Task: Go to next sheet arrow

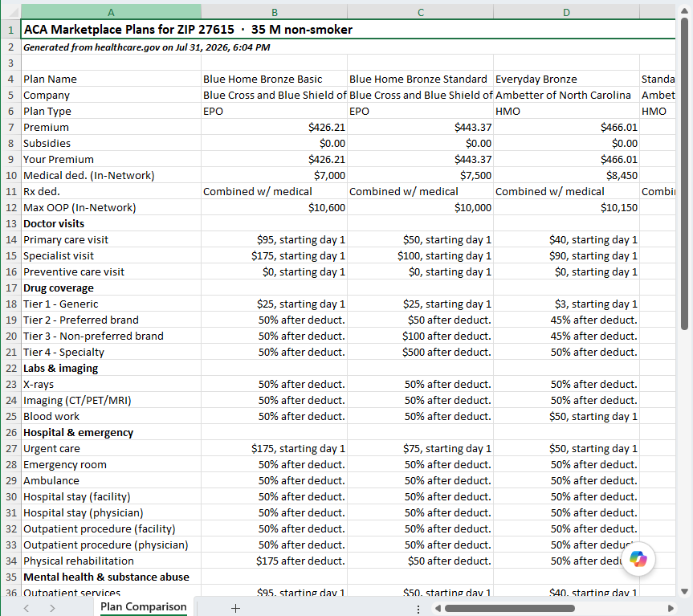Action: [52, 608]
